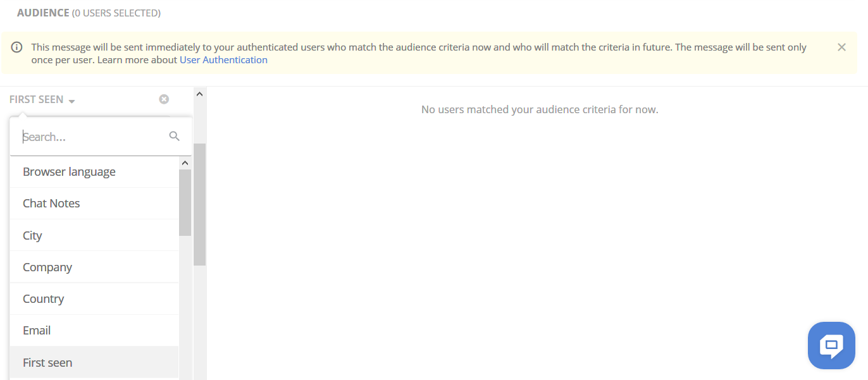Open the live chat widget
The image size is (868, 380).
coord(831,345)
